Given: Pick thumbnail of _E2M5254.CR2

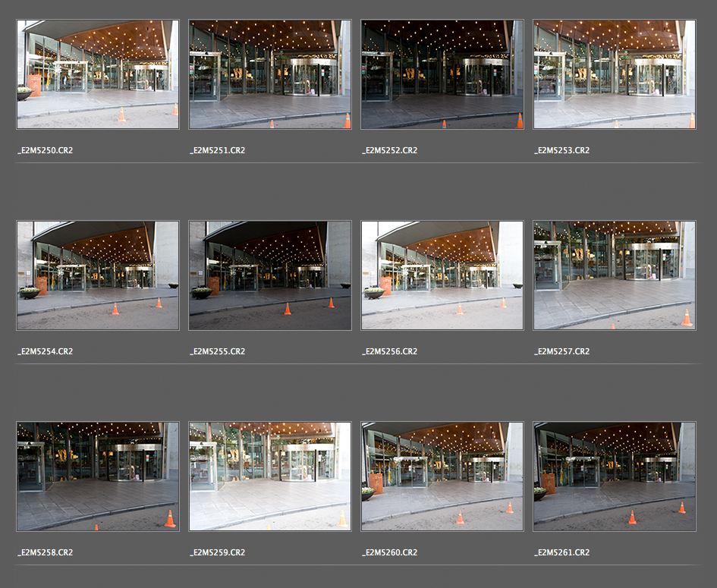Looking at the screenshot, I should coord(98,275).
